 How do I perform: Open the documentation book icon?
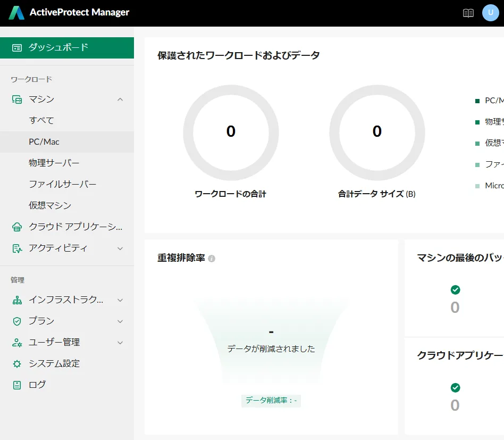pos(468,13)
